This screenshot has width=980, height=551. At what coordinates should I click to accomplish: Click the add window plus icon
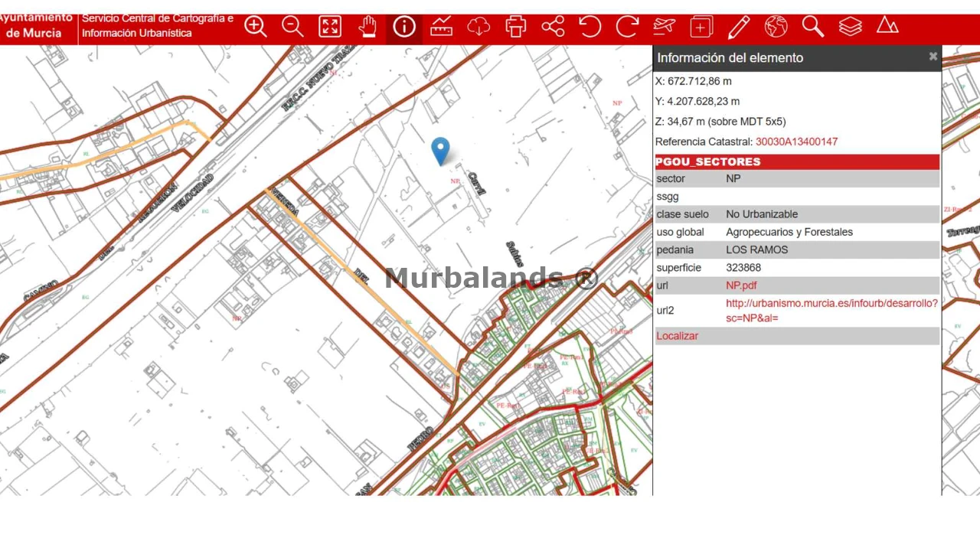(701, 27)
